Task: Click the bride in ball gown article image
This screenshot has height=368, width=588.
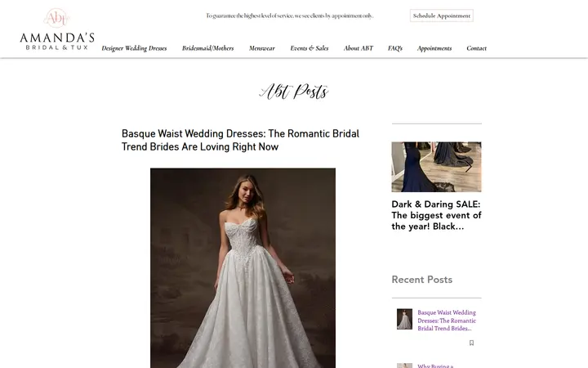Action: pyautogui.click(x=243, y=268)
